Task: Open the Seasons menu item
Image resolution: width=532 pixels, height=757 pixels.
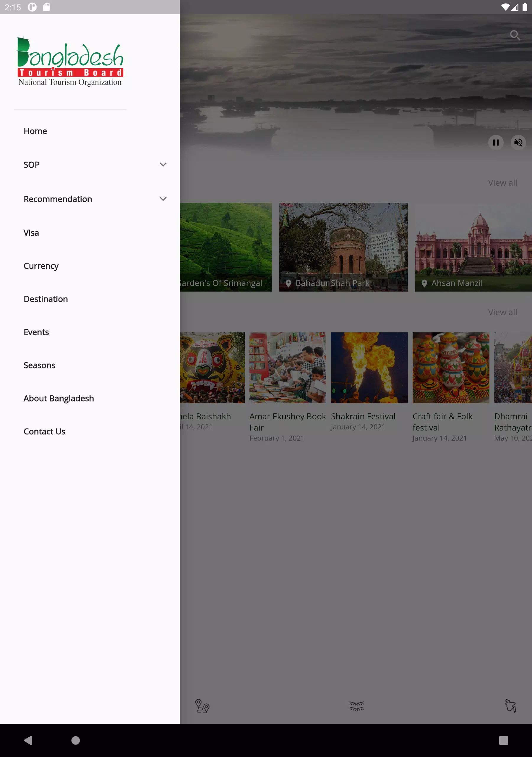Action: 90,365
